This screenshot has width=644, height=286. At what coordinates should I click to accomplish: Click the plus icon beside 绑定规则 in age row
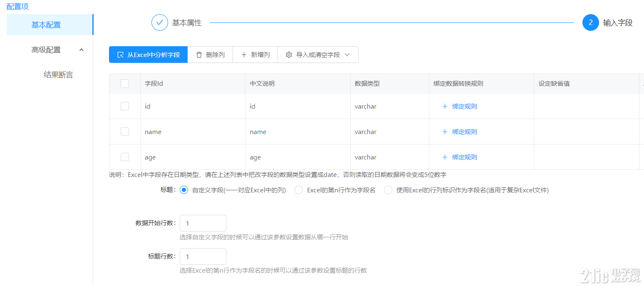445,157
